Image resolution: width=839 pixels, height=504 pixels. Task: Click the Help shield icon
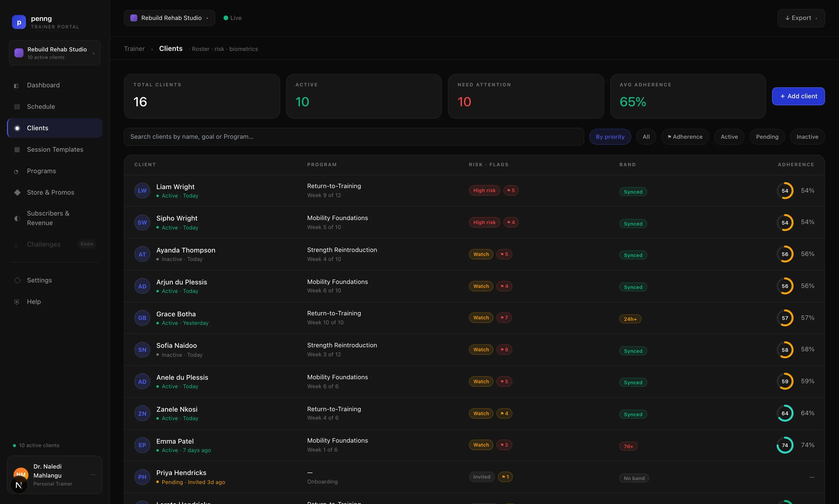17,302
